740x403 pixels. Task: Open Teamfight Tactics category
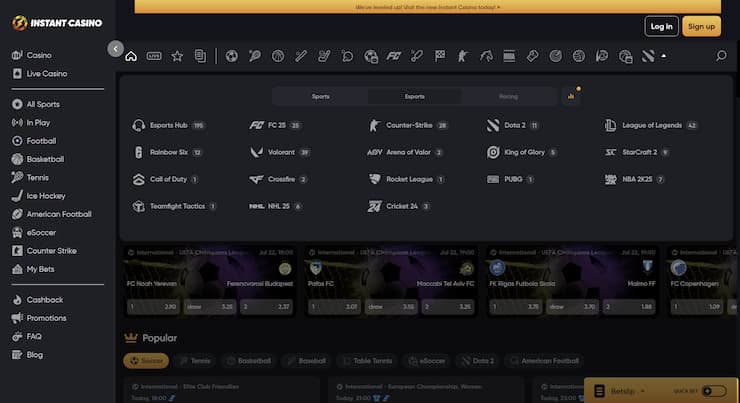click(x=175, y=206)
